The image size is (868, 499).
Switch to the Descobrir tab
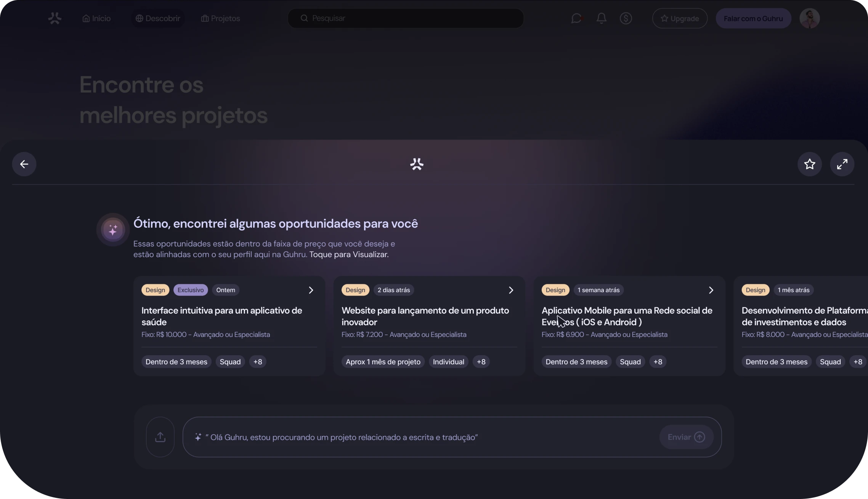coord(158,18)
